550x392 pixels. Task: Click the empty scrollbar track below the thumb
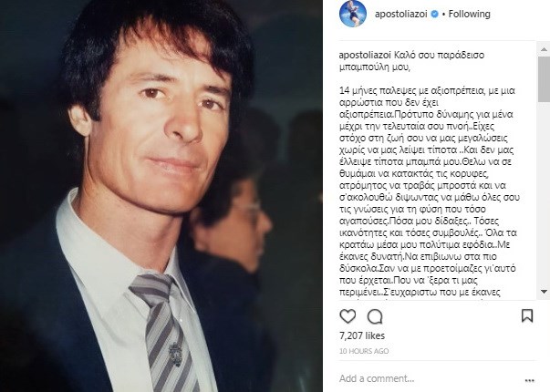click(x=544, y=194)
